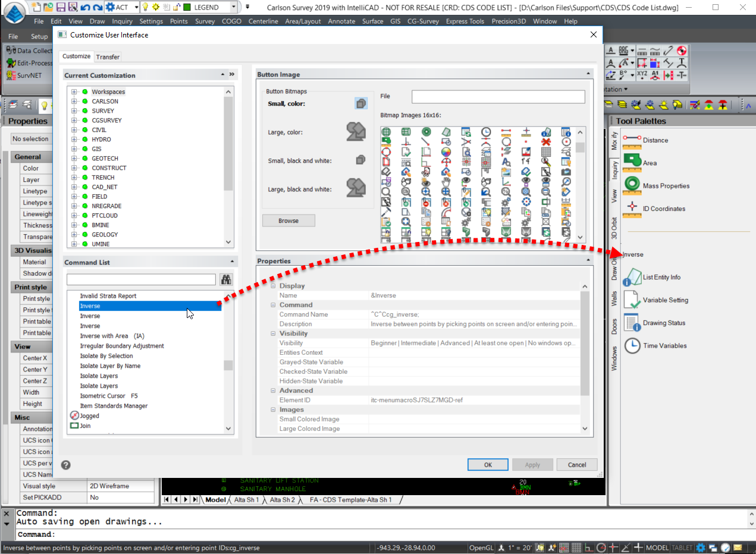
Task: Click the help question mark icon in dialog
Action: pos(66,465)
